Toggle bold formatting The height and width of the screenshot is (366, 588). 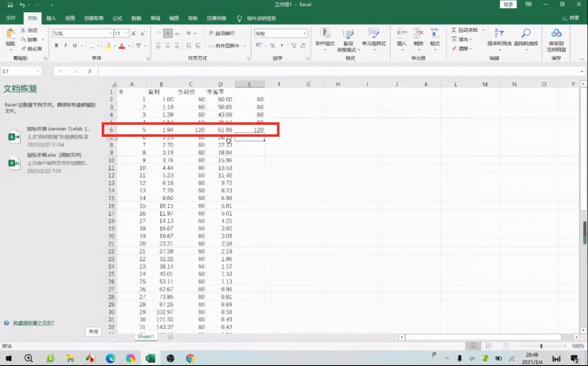57,46
